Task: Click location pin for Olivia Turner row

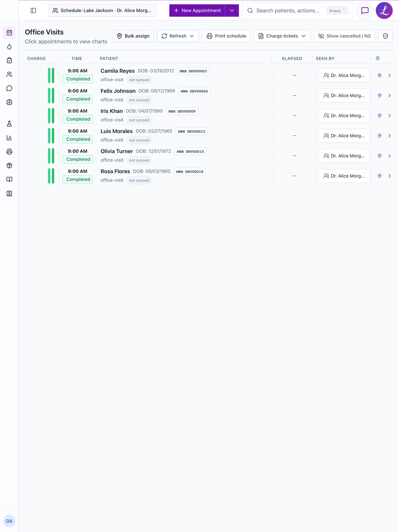Action: point(380,156)
